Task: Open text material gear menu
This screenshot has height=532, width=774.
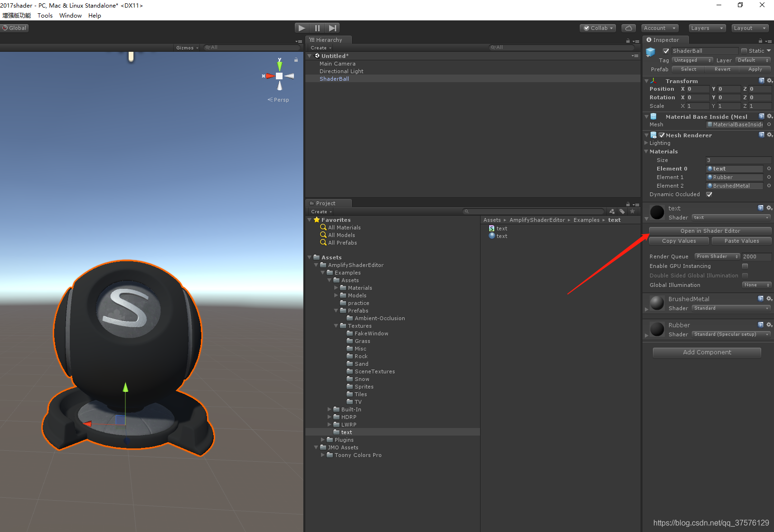Action: (x=769, y=208)
